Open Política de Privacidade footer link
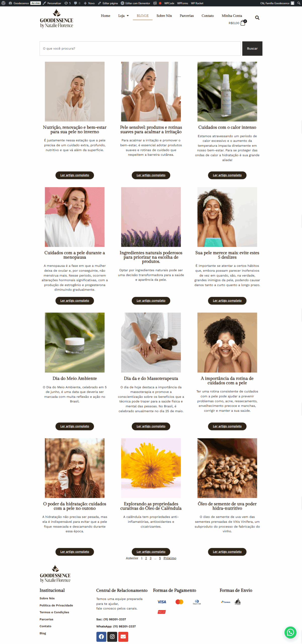Viewport: 302px width, 644px height. tap(56, 605)
